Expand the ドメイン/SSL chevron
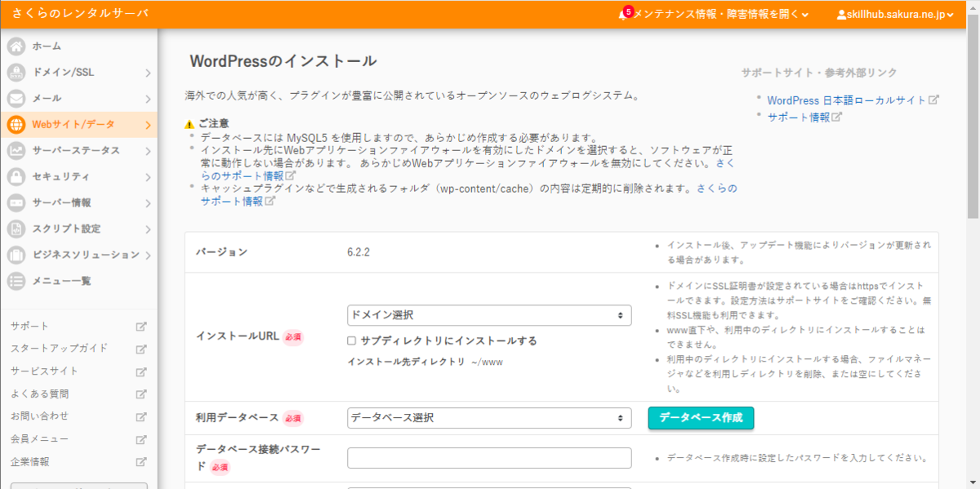The width and height of the screenshot is (980, 489). pos(148,73)
